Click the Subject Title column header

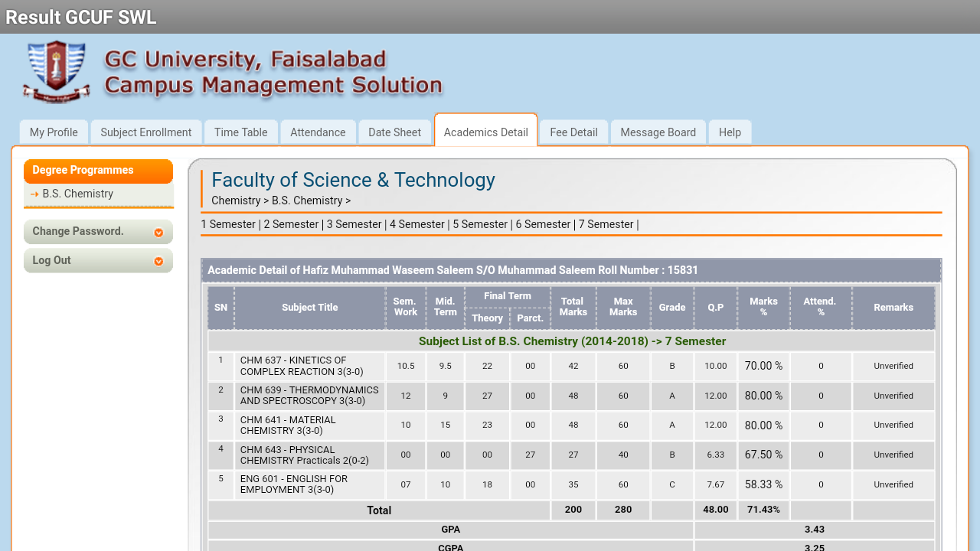coord(309,308)
